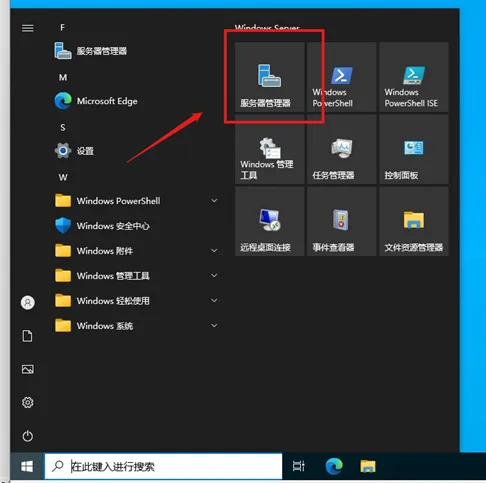The height and width of the screenshot is (483, 486).
Task: Click the taskbar search box
Action: pyautogui.click(x=163, y=466)
